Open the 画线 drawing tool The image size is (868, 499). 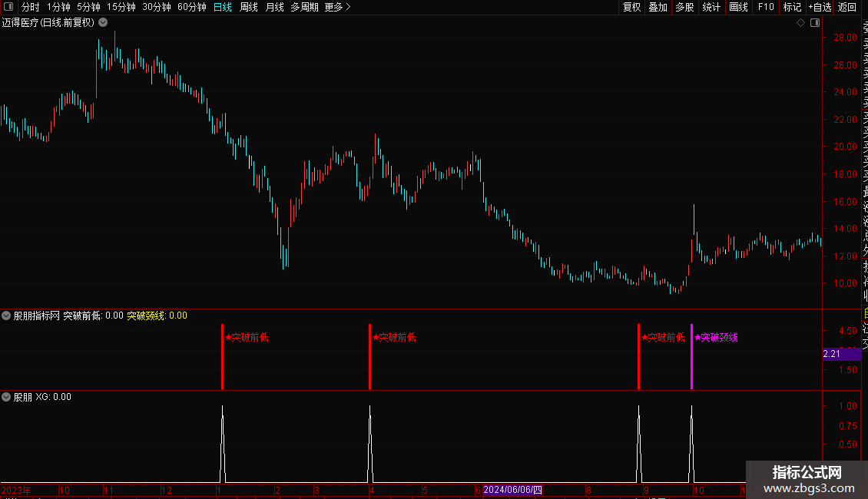pos(738,7)
